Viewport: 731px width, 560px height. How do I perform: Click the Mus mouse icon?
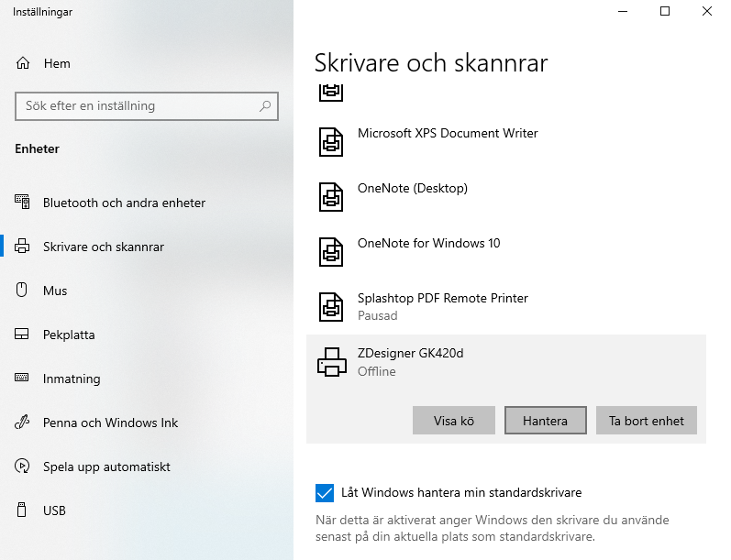click(x=23, y=291)
